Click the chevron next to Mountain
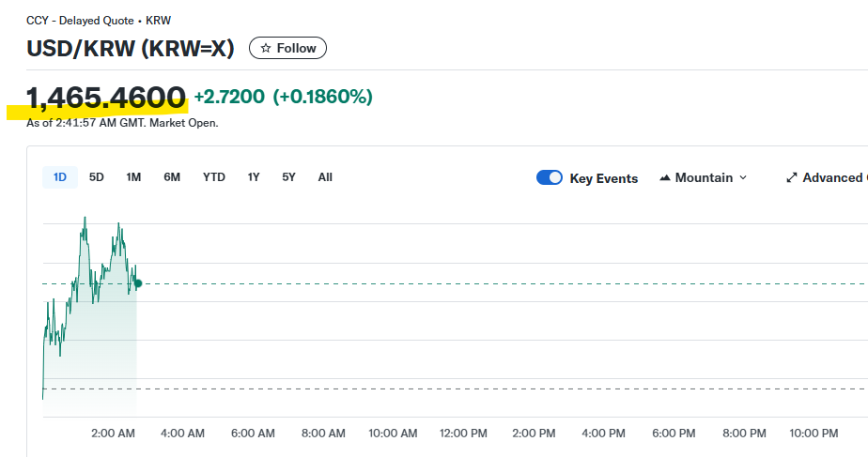 (x=743, y=177)
